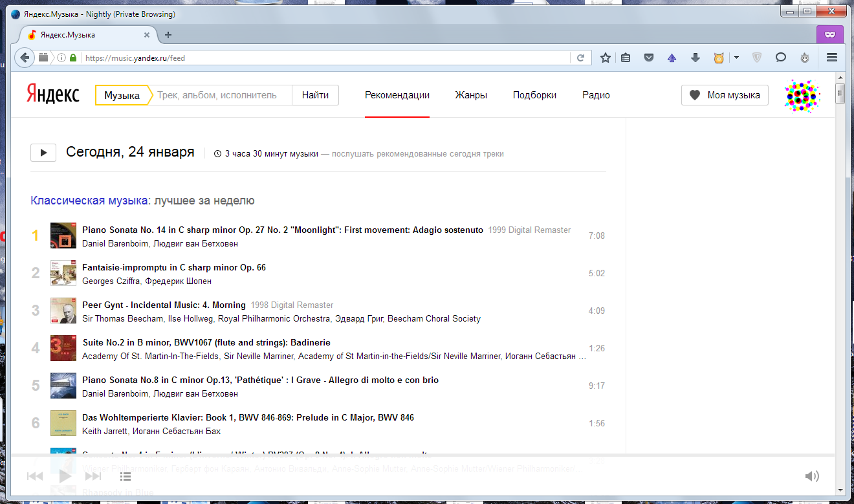This screenshot has width=854, height=504.
Task: Click the green padlock security icon
Action: click(x=73, y=58)
